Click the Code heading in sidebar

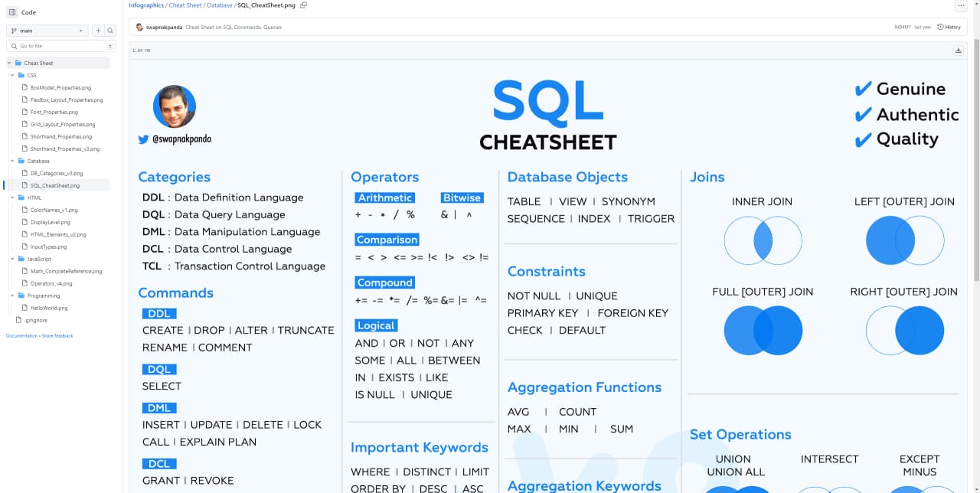[28, 12]
